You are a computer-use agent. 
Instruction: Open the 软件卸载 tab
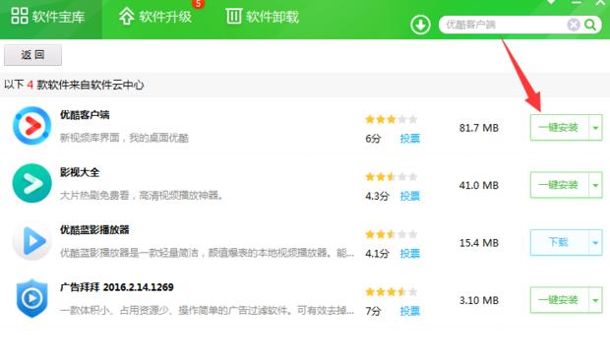pos(263,17)
